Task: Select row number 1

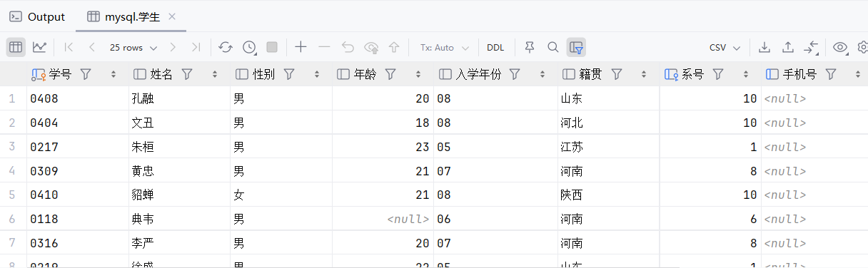Action: click(12, 98)
